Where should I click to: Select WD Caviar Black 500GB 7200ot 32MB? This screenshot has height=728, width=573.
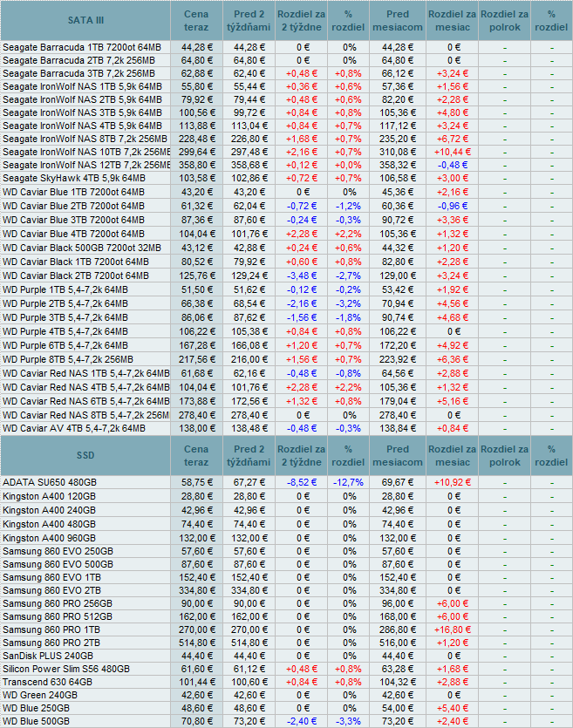82,248
